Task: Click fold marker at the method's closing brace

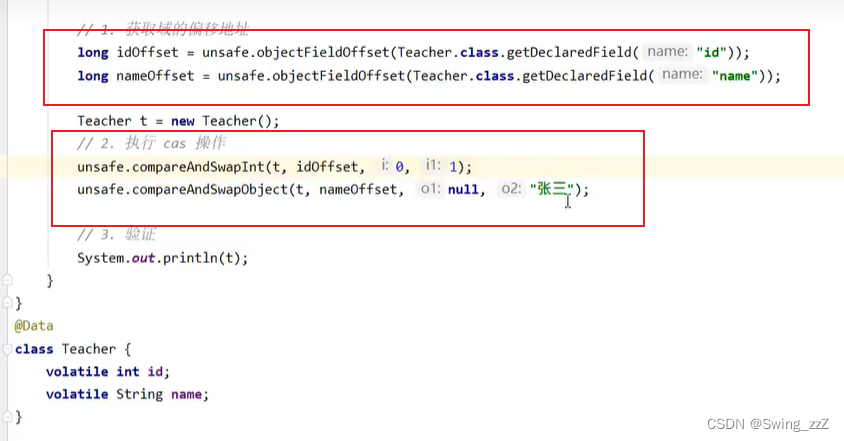Action: click(7, 279)
